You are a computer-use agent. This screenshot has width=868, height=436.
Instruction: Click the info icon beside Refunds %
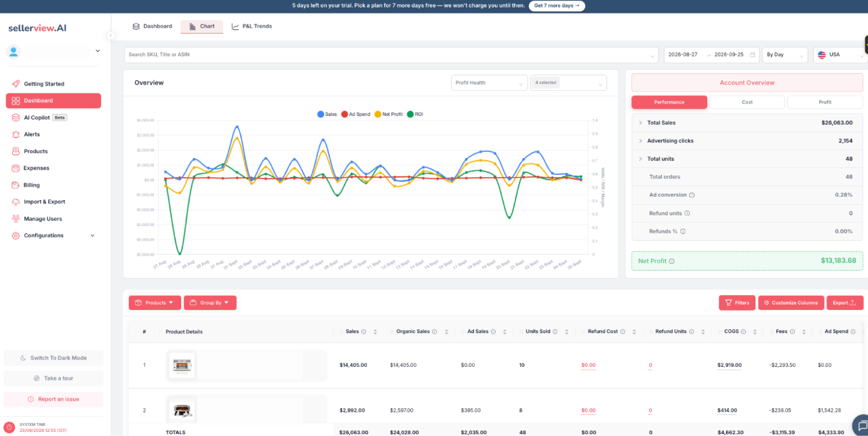pyautogui.click(x=683, y=231)
